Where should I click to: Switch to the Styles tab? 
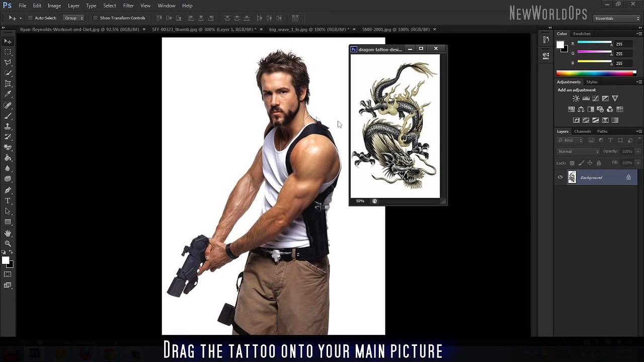point(592,82)
